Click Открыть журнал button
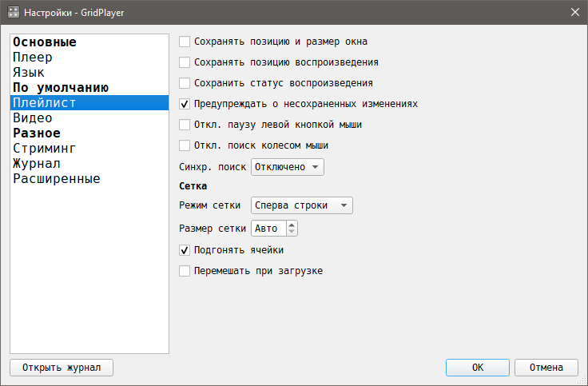588x386 pixels. tap(62, 368)
